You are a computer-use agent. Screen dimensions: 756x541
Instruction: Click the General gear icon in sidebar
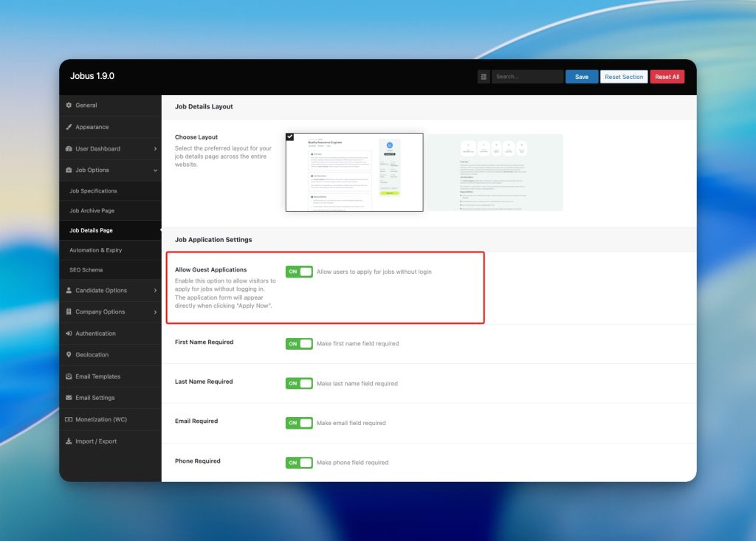click(69, 105)
